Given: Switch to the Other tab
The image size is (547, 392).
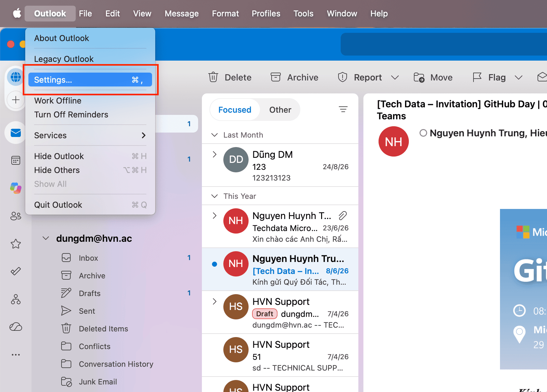Looking at the screenshot, I should click(280, 110).
